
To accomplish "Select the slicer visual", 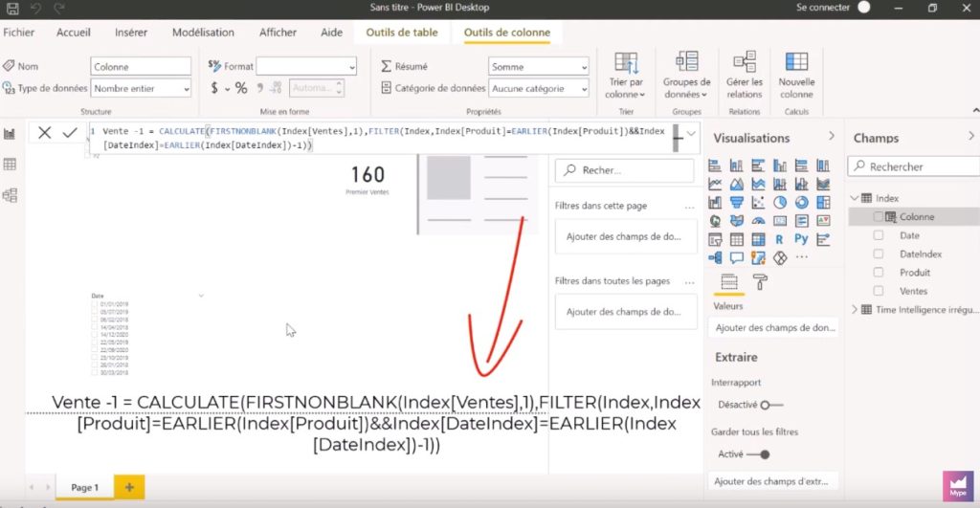I will [x=715, y=239].
